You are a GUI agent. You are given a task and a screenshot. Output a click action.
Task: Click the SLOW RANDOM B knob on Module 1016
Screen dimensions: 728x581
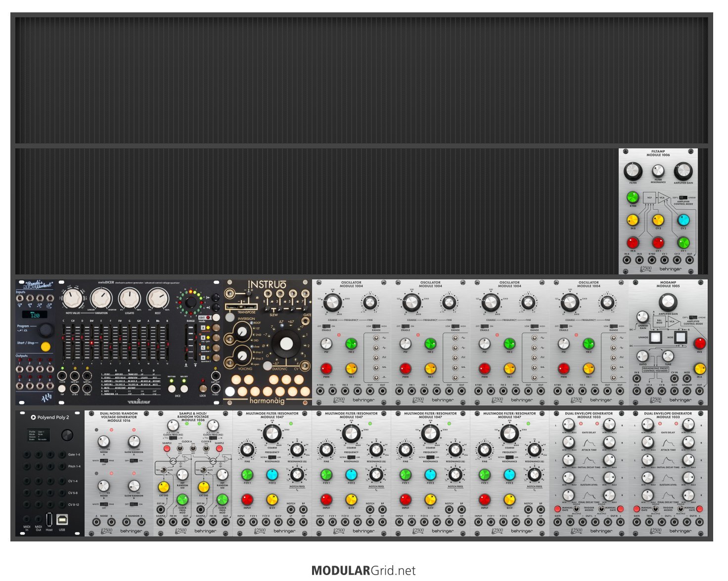pyautogui.click(x=134, y=486)
